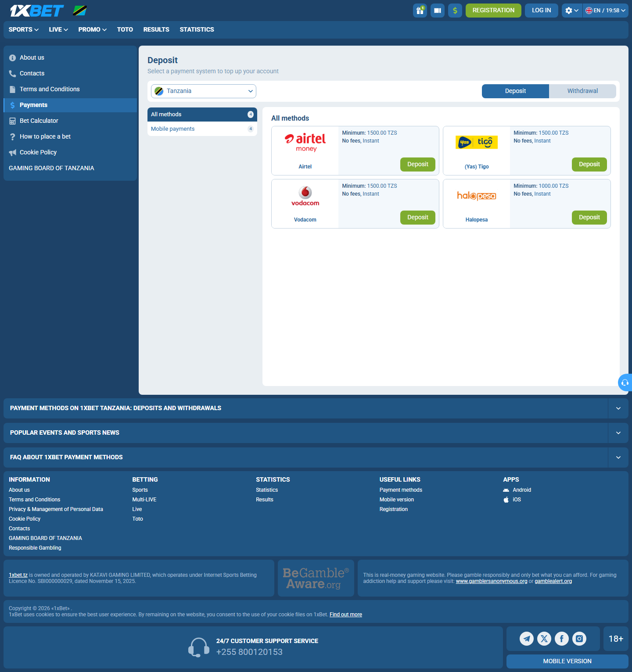Screen dimensions: 632x672
Task: Expand the LIVE menu
Action: (x=58, y=29)
